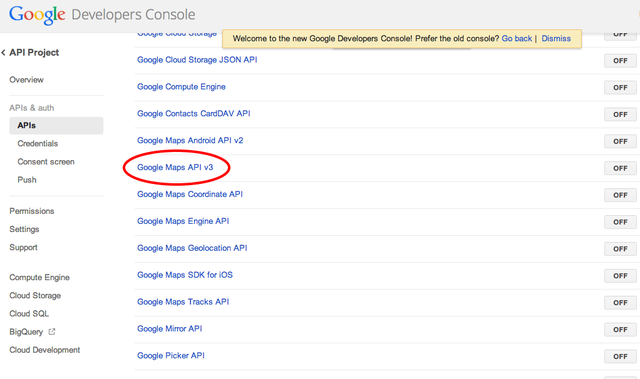Go back via API Project chevron
This screenshot has height=379, width=640.
3,53
